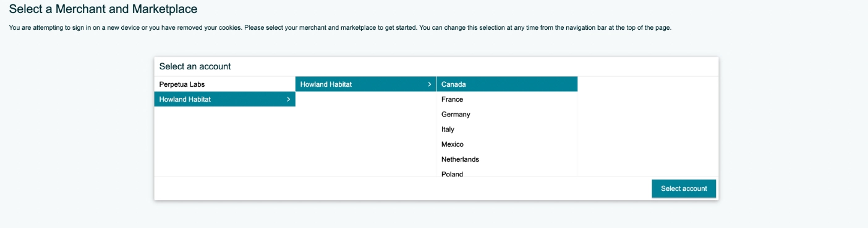
Task: Choose Howland Habitat merchant in second column
Action: click(x=365, y=84)
